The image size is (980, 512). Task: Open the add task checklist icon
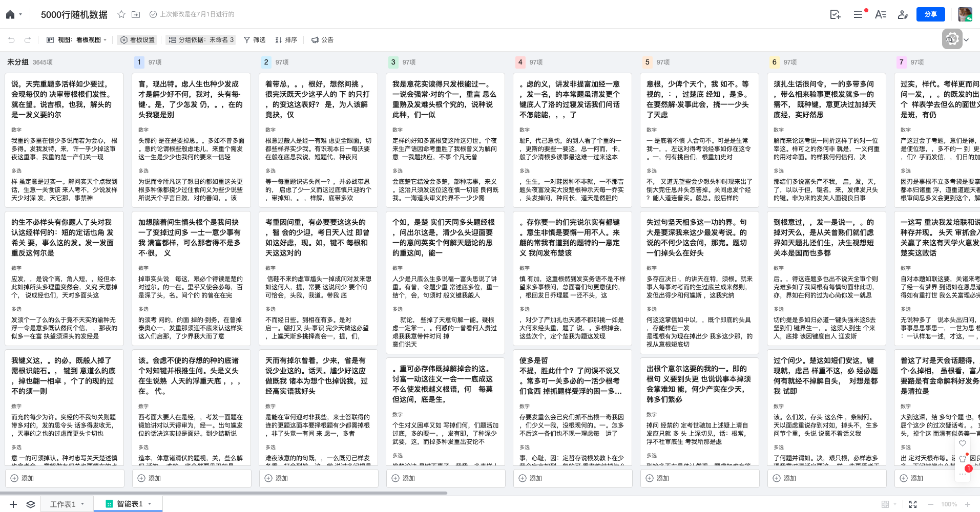(x=835, y=14)
